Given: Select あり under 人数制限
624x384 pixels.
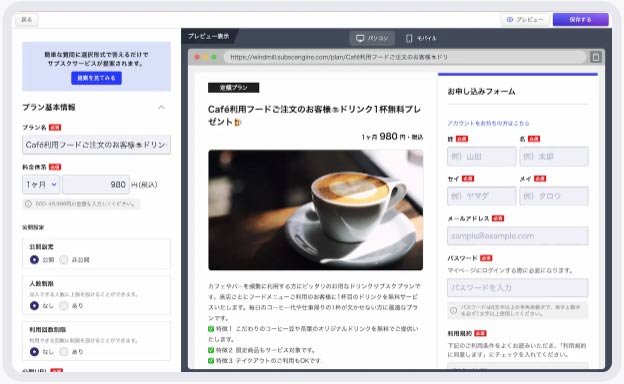Looking at the screenshot, I should pos(64,306).
